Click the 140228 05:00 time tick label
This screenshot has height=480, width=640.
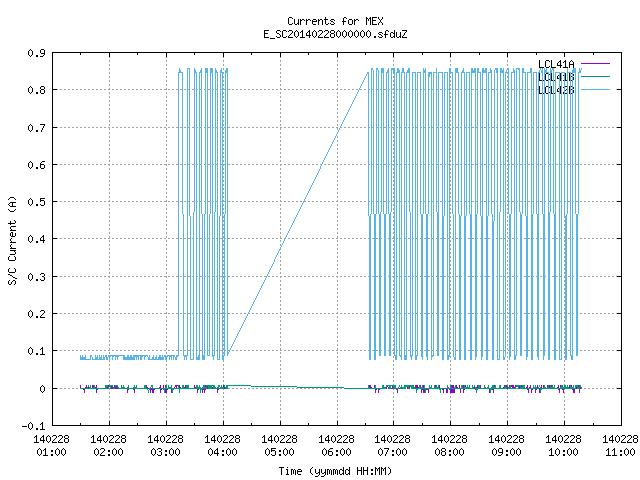click(x=280, y=446)
